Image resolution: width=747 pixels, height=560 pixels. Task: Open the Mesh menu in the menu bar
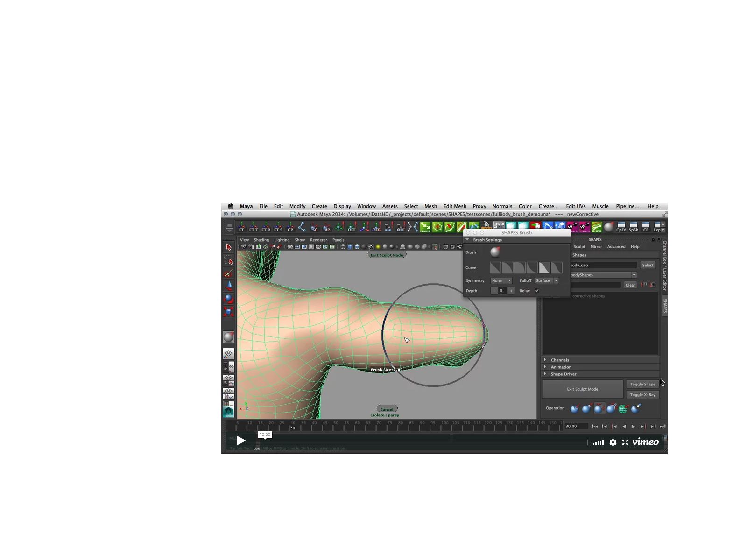click(430, 206)
